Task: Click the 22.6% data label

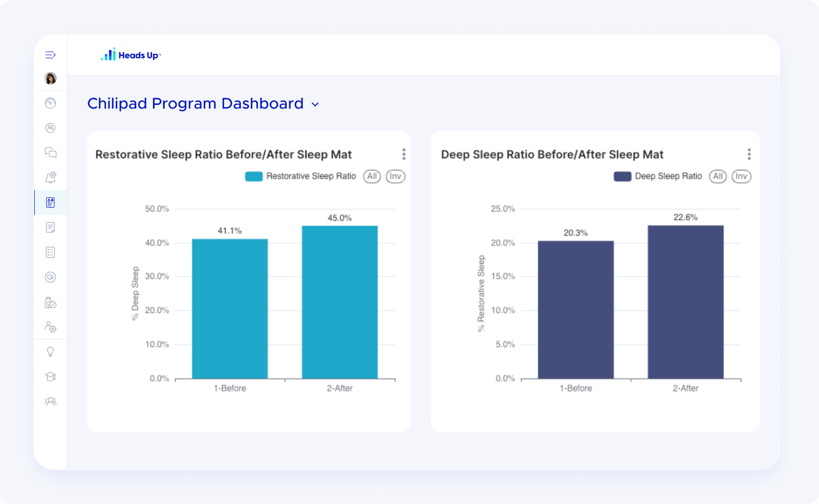Action: click(686, 217)
